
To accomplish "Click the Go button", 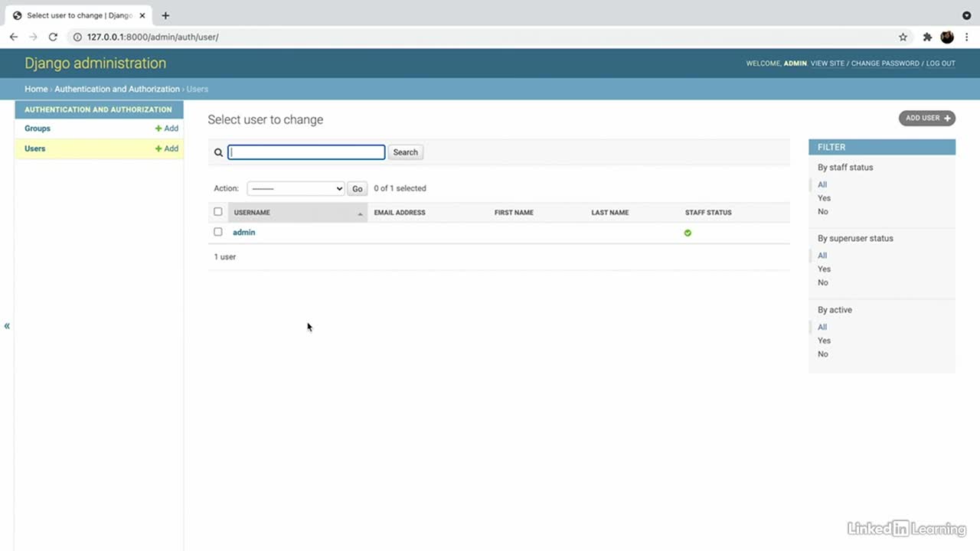I will click(x=358, y=188).
